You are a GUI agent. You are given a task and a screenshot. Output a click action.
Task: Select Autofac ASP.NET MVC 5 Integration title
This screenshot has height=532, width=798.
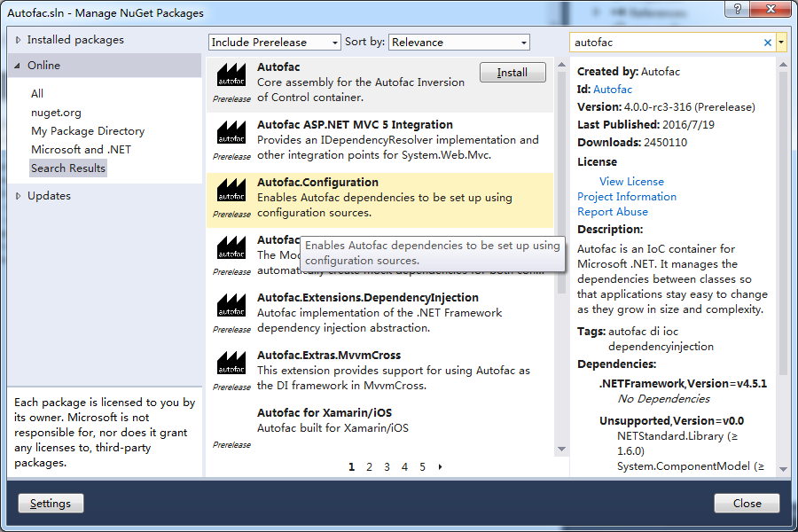(355, 125)
